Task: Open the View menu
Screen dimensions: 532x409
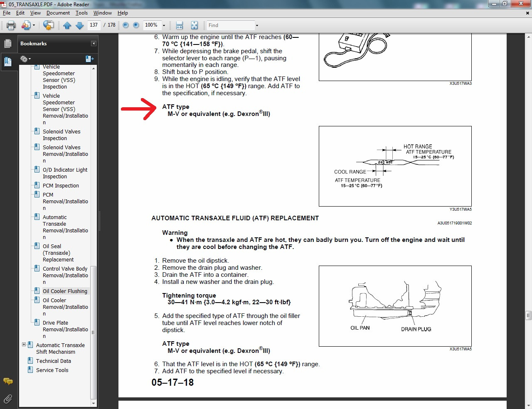Action: click(x=35, y=13)
